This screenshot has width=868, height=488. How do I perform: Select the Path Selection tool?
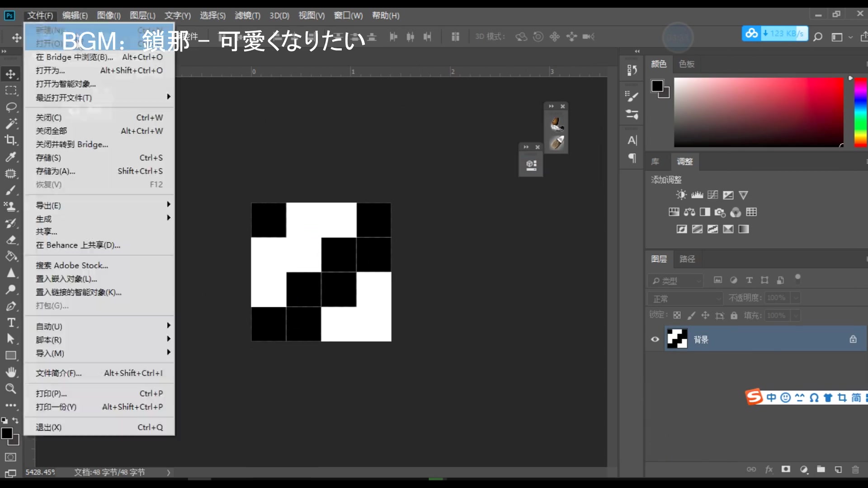(11, 339)
